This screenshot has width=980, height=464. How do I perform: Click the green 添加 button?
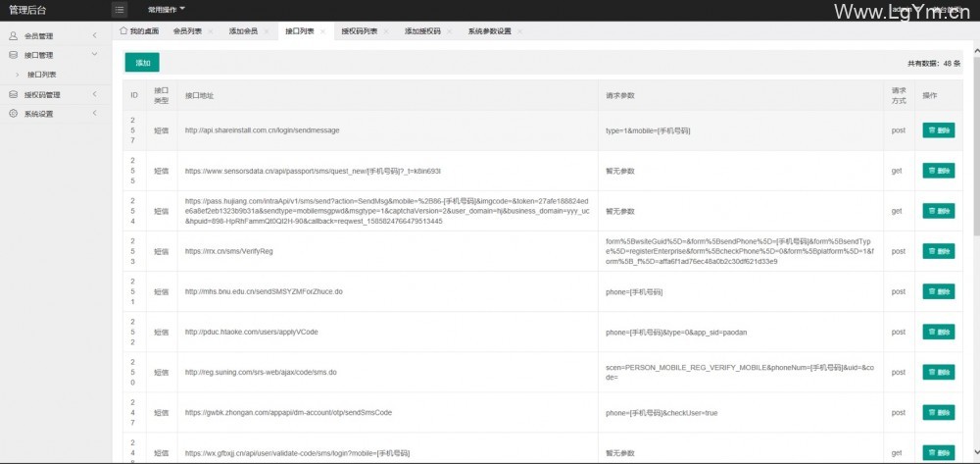(x=142, y=63)
